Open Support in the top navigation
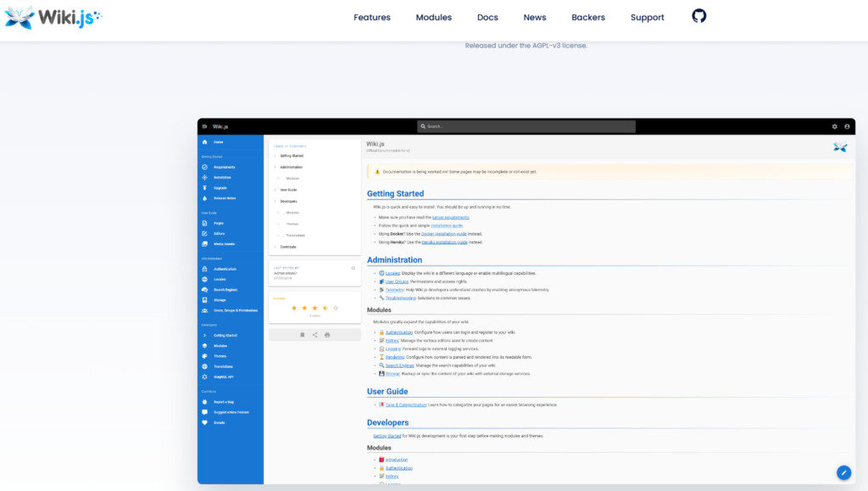The image size is (868, 491). [x=647, y=18]
